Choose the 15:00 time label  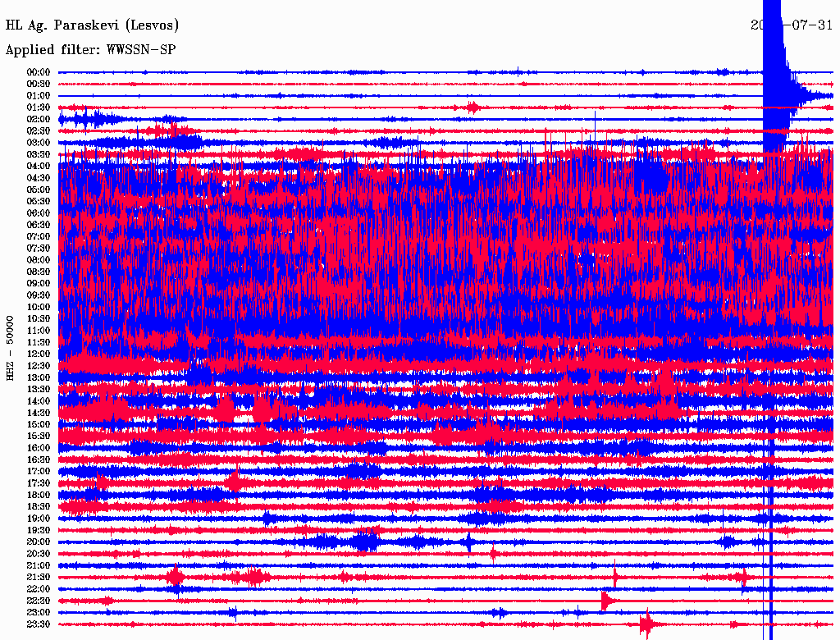point(39,424)
